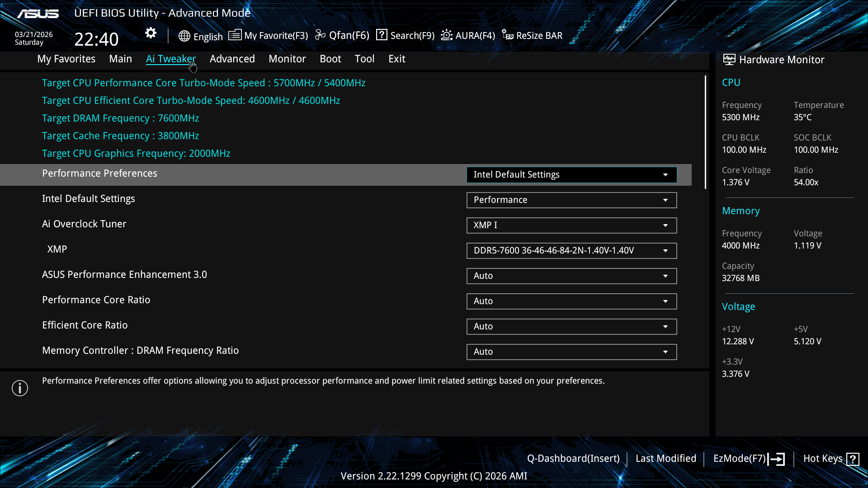Open ASUS Performance Enhancement 3.0 dropdown
Screen dimensions: 868x488
click(x=571, y=276)
